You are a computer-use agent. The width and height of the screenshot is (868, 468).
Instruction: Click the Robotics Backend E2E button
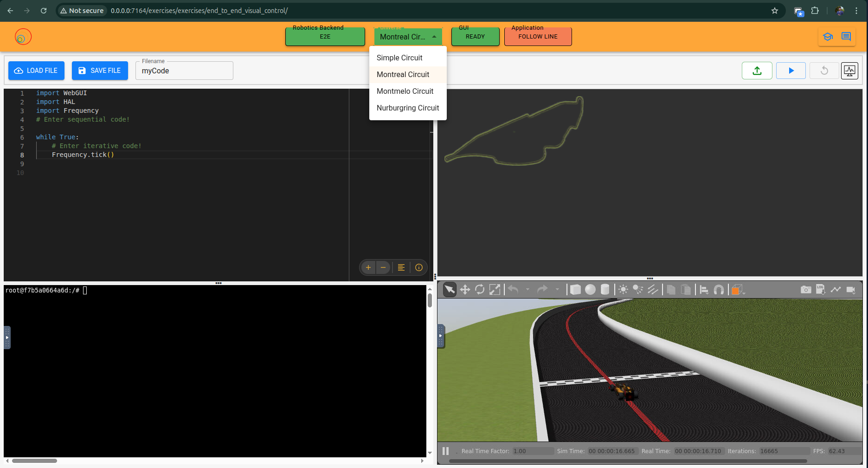point(325,37)
